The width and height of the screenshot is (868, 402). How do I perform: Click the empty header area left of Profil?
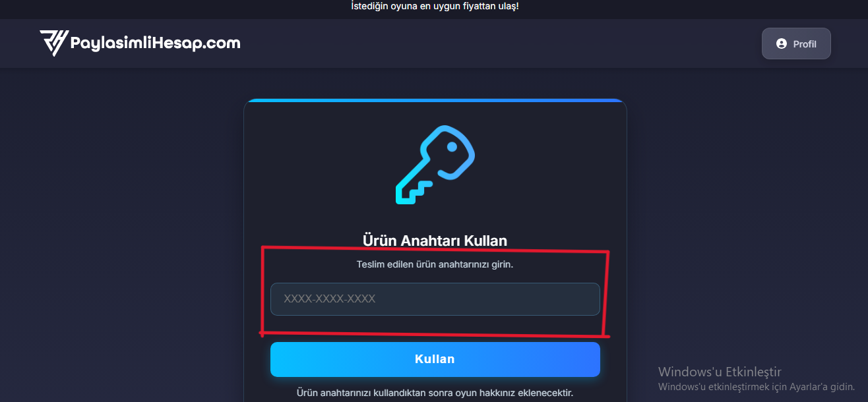[x=501, y=43]
